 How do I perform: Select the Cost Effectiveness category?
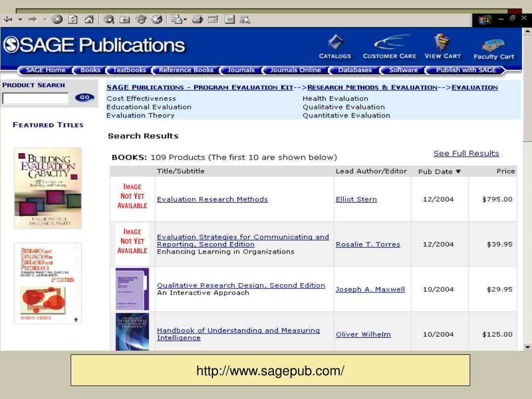pos(141,98)
